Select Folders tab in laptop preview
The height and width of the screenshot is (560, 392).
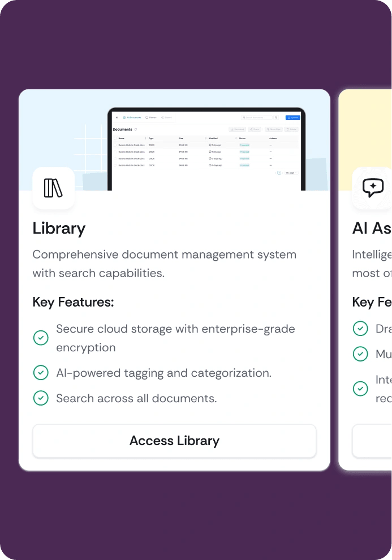[x=151, y=118]
